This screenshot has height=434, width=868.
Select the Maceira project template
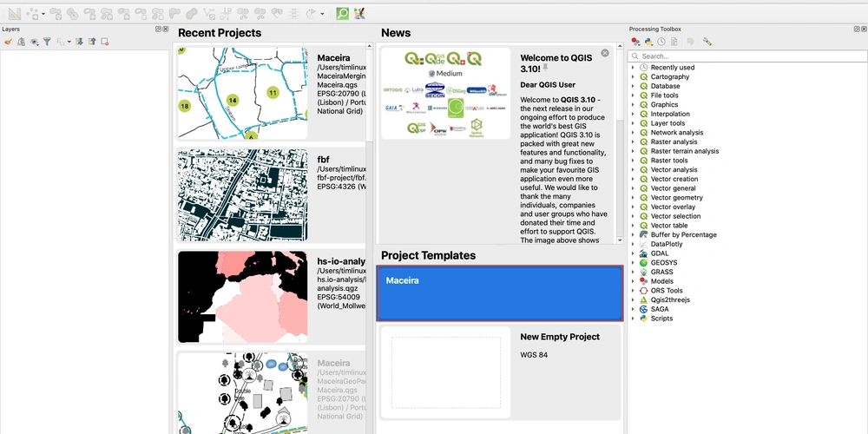tap(500, 293)
